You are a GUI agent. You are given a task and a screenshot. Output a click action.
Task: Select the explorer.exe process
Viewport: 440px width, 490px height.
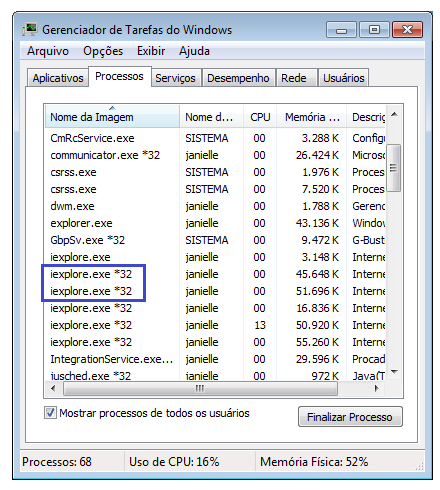[x=215, y=223]
